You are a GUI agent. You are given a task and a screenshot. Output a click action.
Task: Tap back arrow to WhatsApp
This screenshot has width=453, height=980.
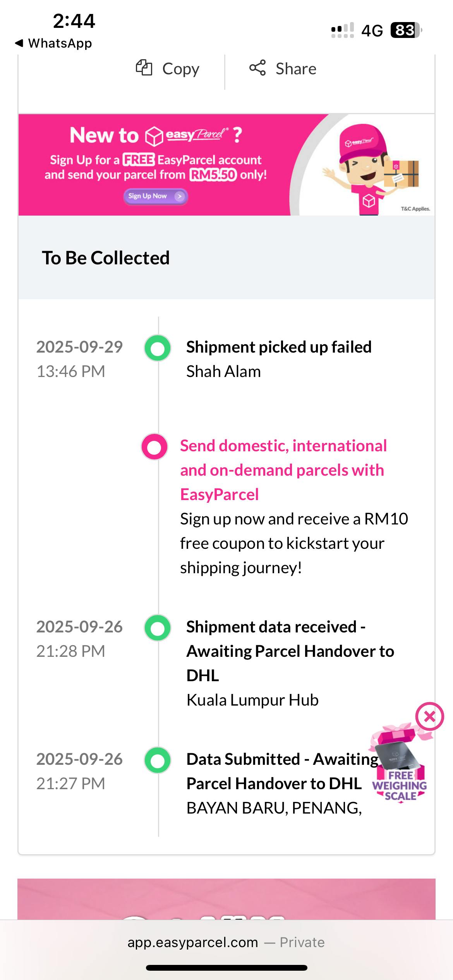(x=19, y=43)
